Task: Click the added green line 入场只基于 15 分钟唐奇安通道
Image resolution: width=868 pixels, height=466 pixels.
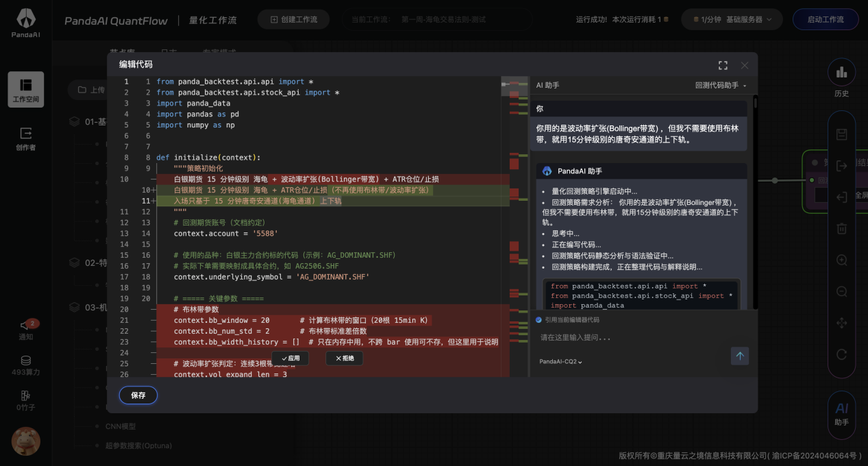Action: click(x=257, y=201)
